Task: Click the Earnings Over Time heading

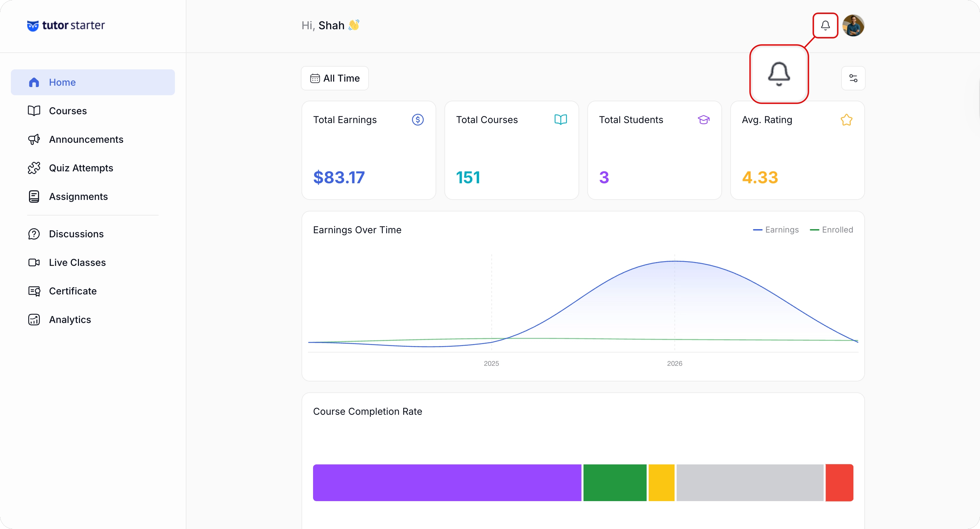Action: (357, 230)
